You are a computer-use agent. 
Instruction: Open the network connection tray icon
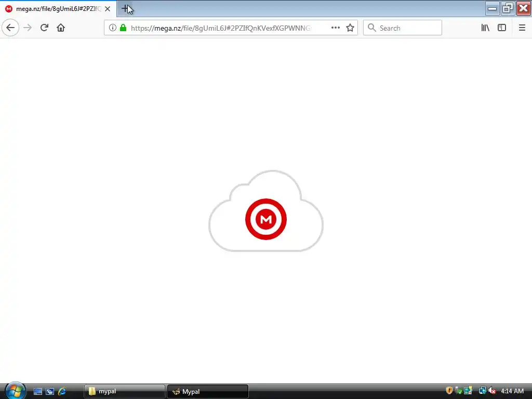tap(482, 391)
